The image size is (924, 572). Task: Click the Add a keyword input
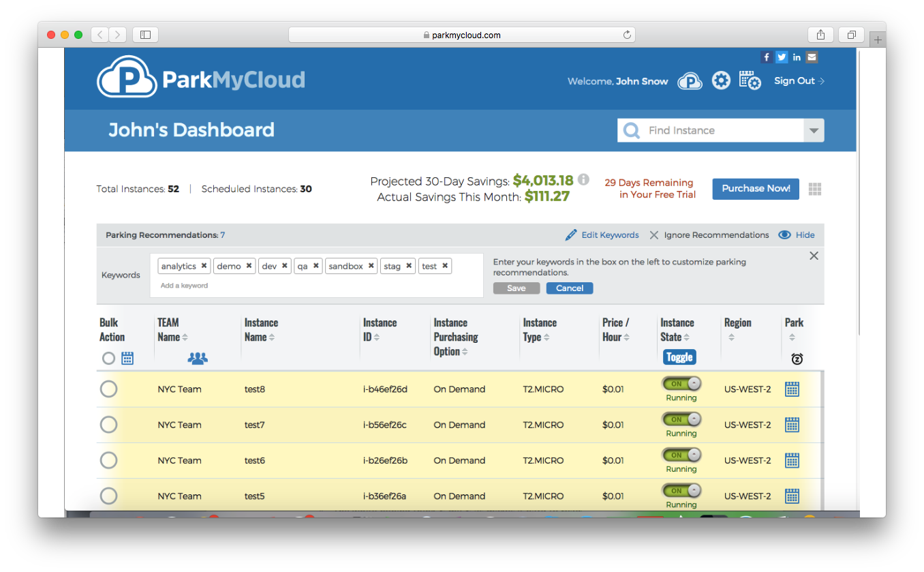184,286
